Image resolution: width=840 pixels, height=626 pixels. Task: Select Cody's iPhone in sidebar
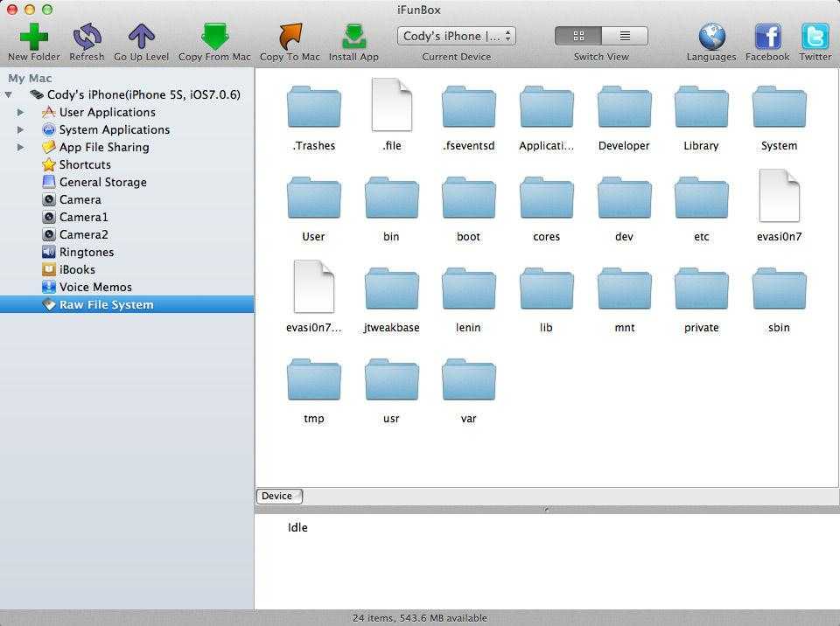pyautogui.click(x=135, y=94)
